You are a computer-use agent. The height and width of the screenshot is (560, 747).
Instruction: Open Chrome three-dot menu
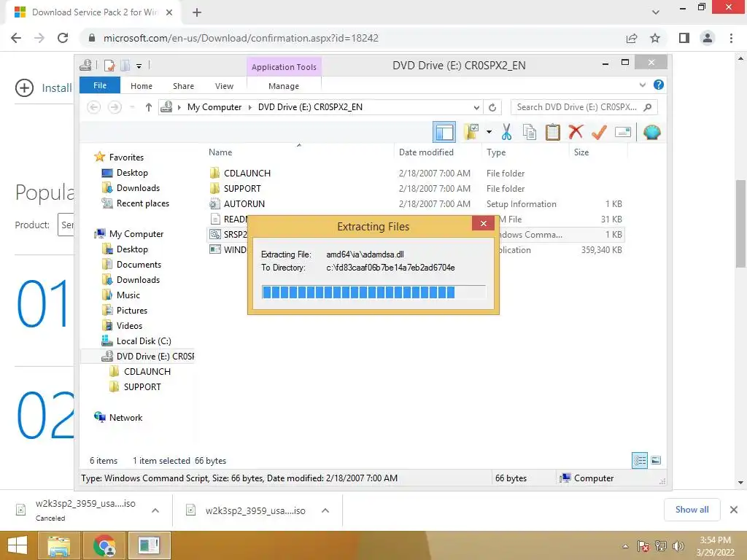coord(731,38)
